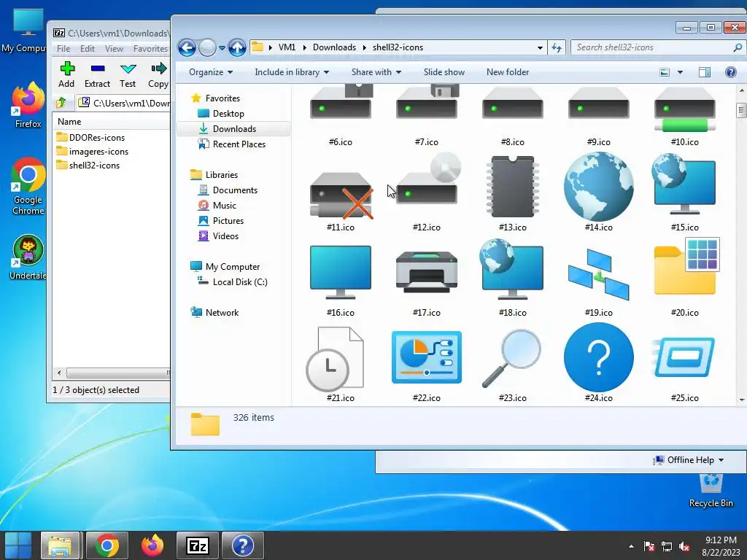
Task: Open the view options dropdown arrow
Action: pos(680,72)
